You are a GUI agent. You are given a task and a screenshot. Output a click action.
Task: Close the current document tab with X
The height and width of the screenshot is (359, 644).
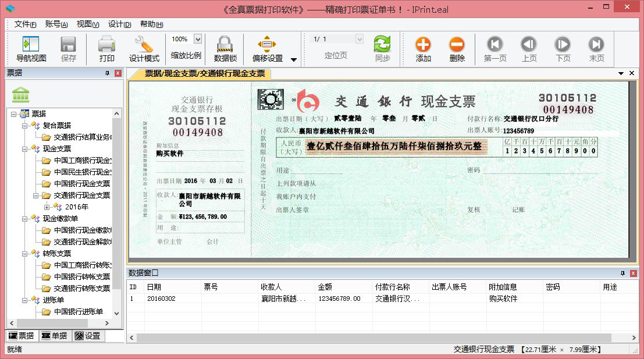(x=632, y=73)
